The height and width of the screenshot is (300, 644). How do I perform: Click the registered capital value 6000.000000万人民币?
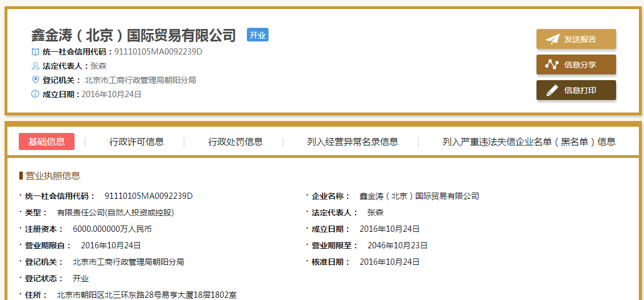(x=112, y=229)
